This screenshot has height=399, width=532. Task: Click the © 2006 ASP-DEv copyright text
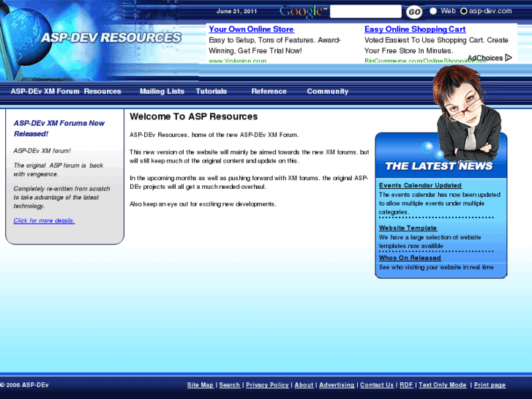24,385
